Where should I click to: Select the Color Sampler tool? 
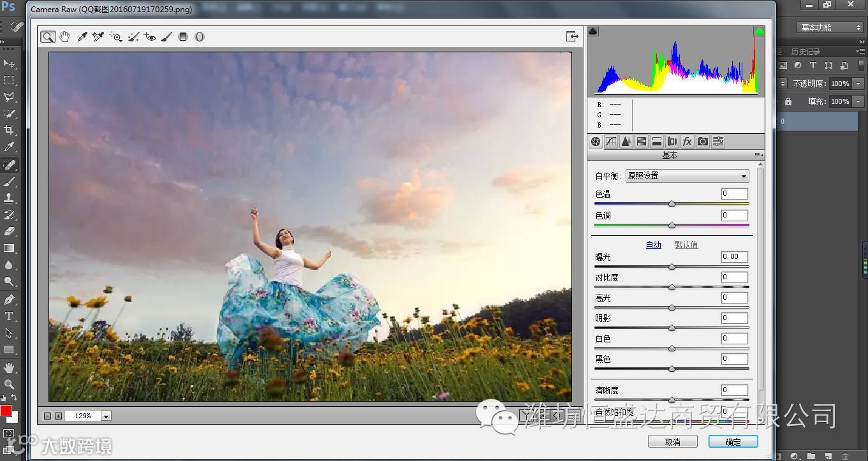(98, 37)
